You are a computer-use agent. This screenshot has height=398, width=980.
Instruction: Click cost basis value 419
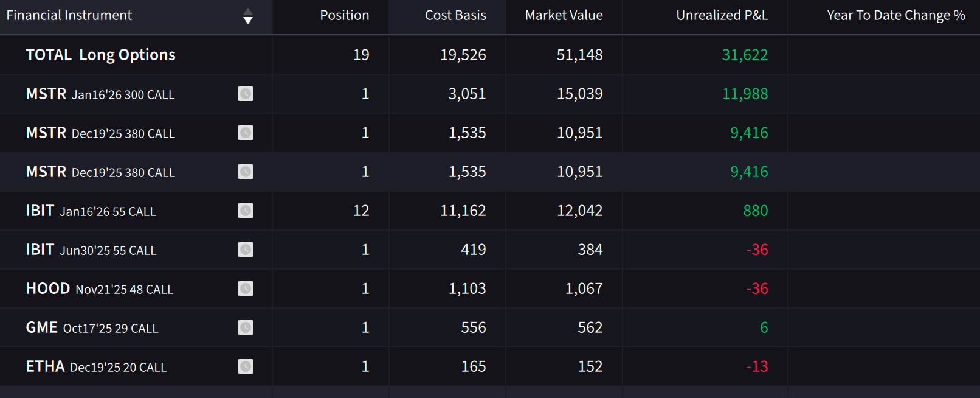(x=474, y=250)
